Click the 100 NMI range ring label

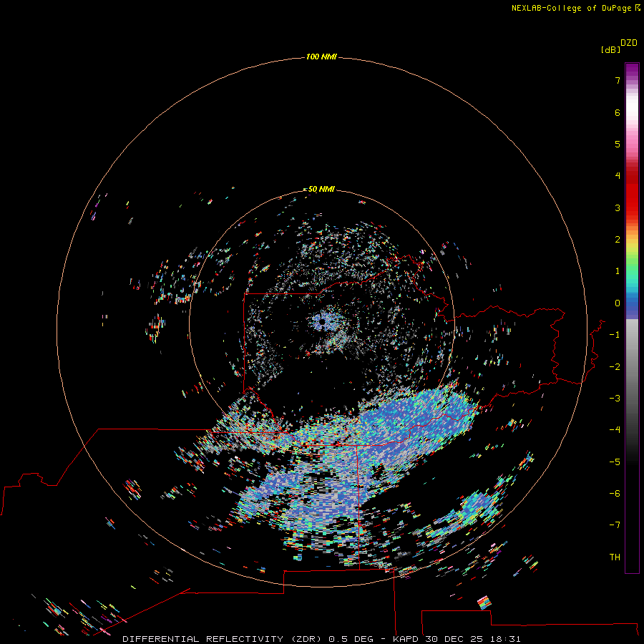321,57
